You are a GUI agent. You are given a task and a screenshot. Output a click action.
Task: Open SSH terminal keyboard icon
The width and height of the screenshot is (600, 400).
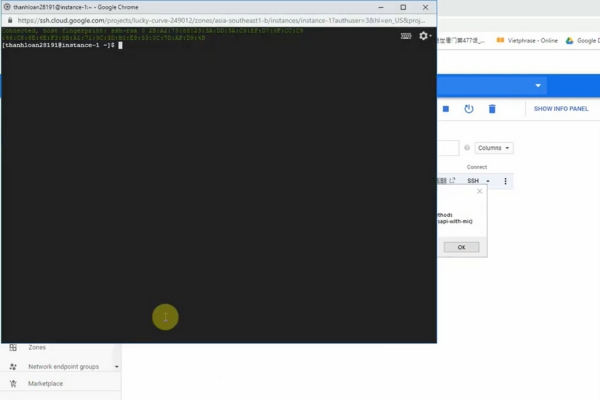pos(406,36)
